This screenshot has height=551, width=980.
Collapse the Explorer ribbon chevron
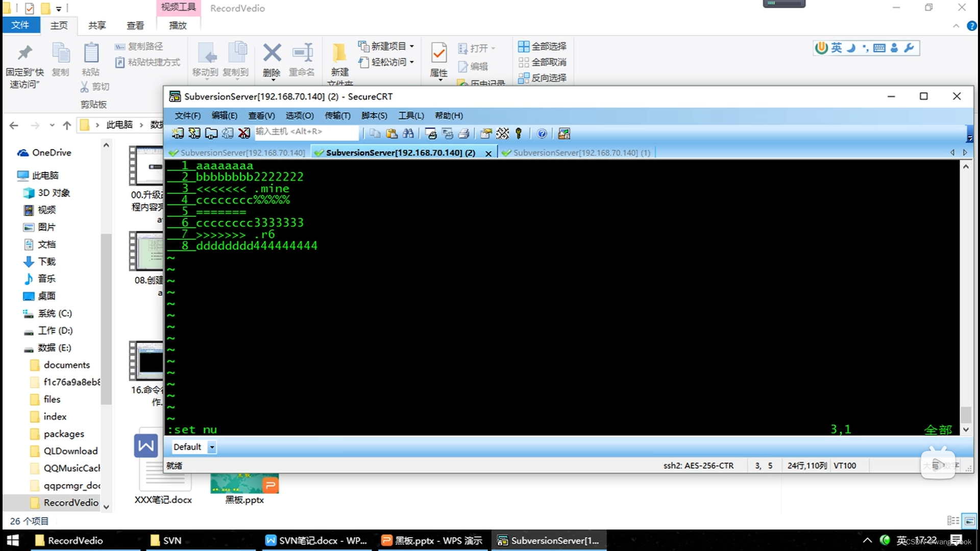956,26
